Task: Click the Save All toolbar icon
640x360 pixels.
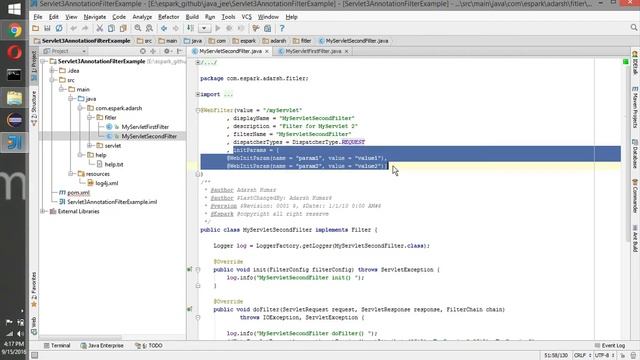Action: pyautogui.click(x=47, y=28)
